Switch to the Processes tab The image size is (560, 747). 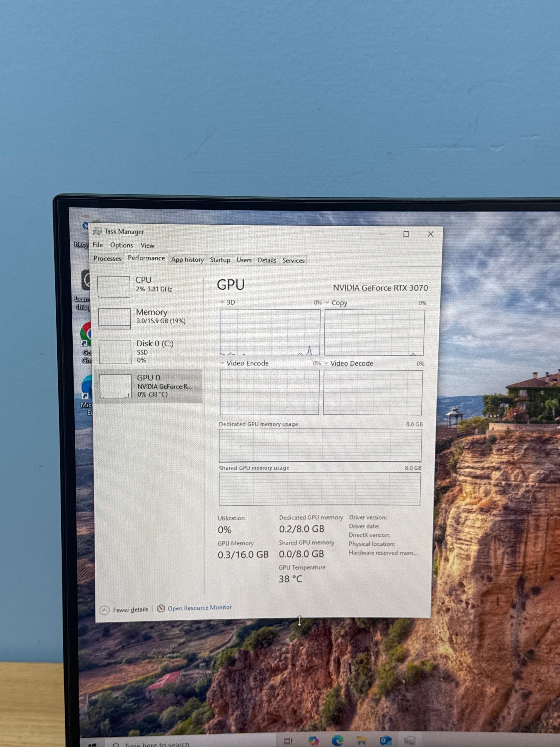coord(107,259)
